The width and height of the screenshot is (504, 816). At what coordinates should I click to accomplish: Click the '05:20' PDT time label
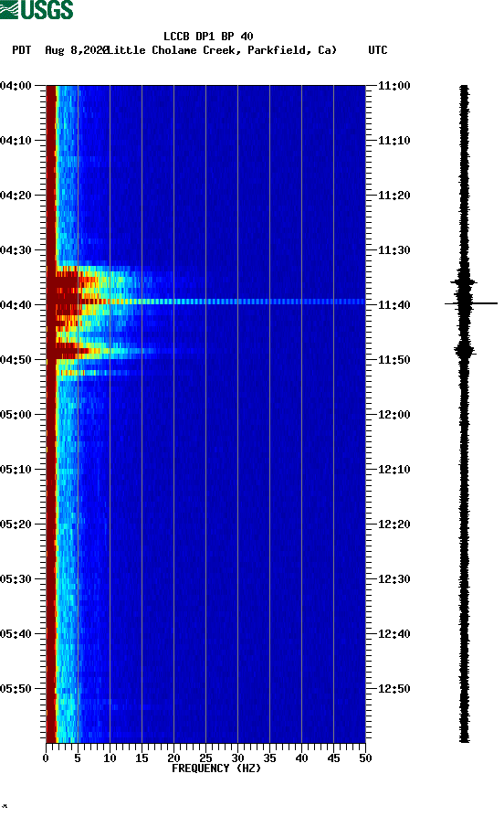pos(16,525)
